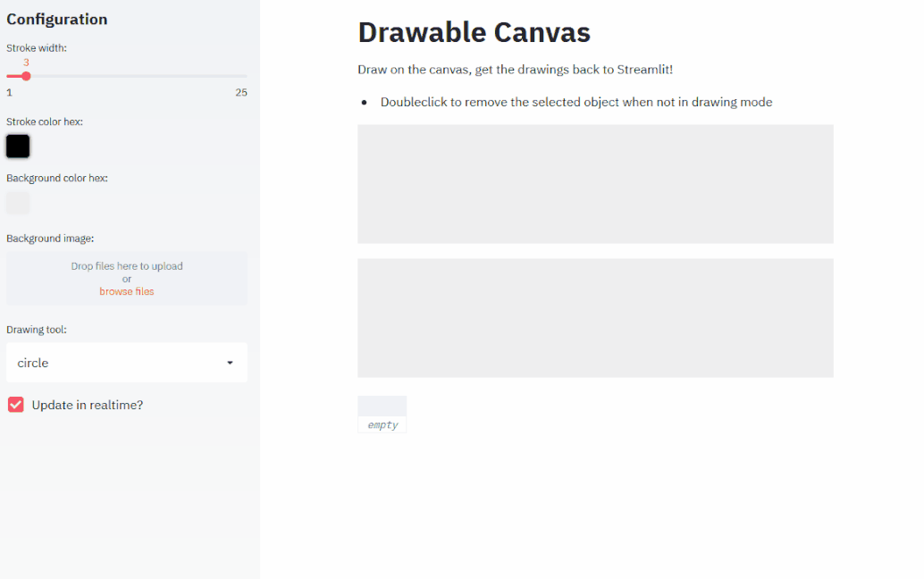Open the black stroke color hex picker
The height and width of the screenshot is (579, 924).
click(17, 146)
